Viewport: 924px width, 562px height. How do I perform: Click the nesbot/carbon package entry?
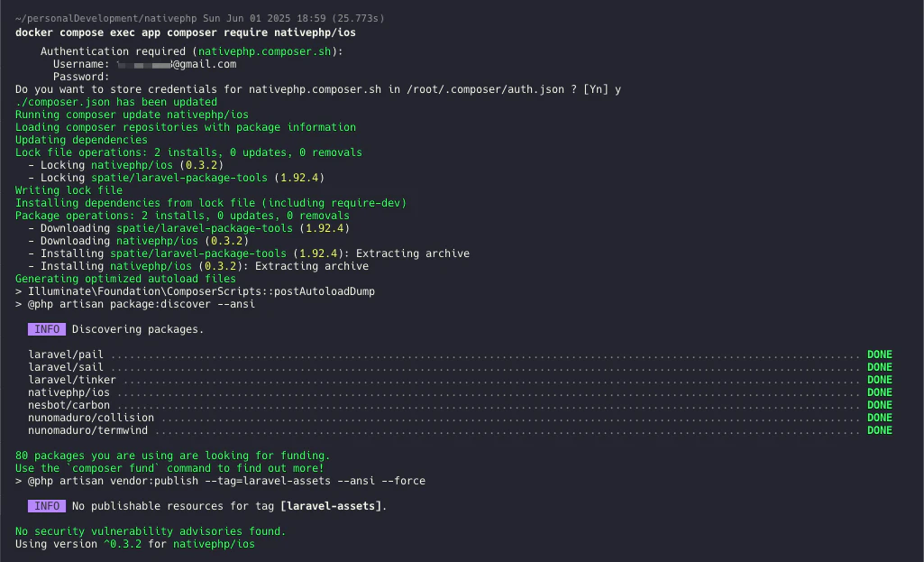(x=69, y=405)
